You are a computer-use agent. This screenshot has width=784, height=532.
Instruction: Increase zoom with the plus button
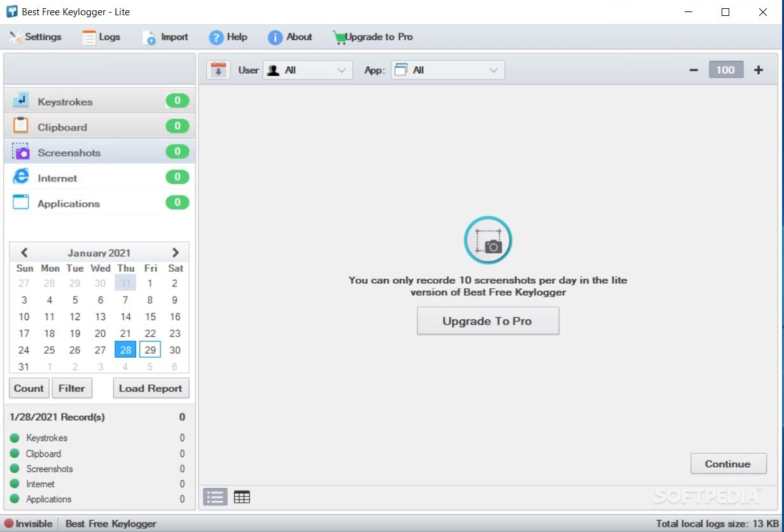coord(759,70)
